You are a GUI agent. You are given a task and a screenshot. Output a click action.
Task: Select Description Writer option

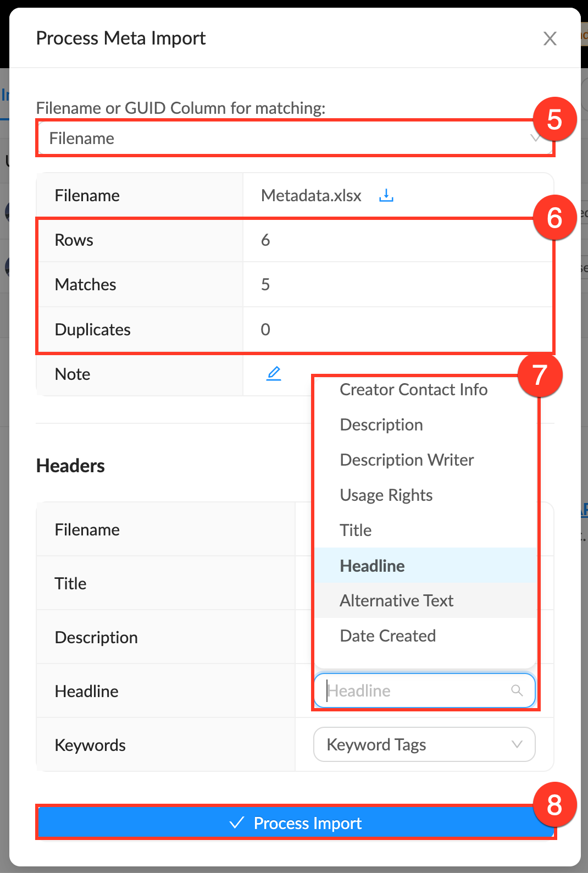[x=407, y=460]
